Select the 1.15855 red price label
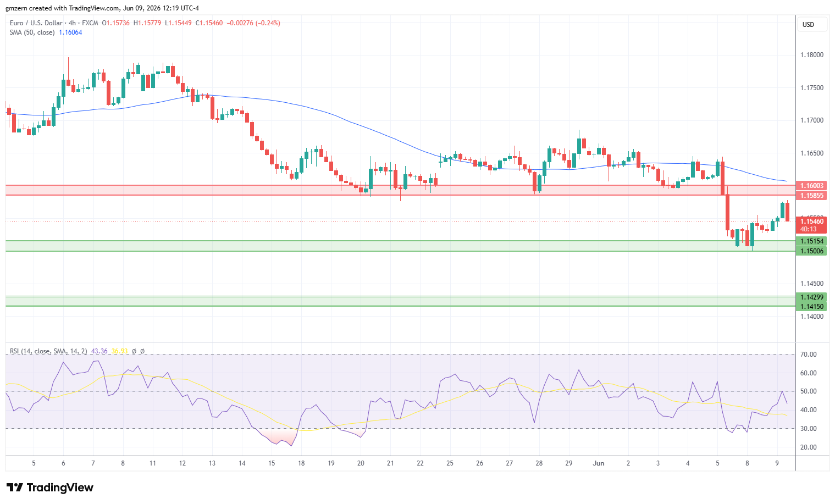Screen dimensions: 835x504 [x=811, y=196]
